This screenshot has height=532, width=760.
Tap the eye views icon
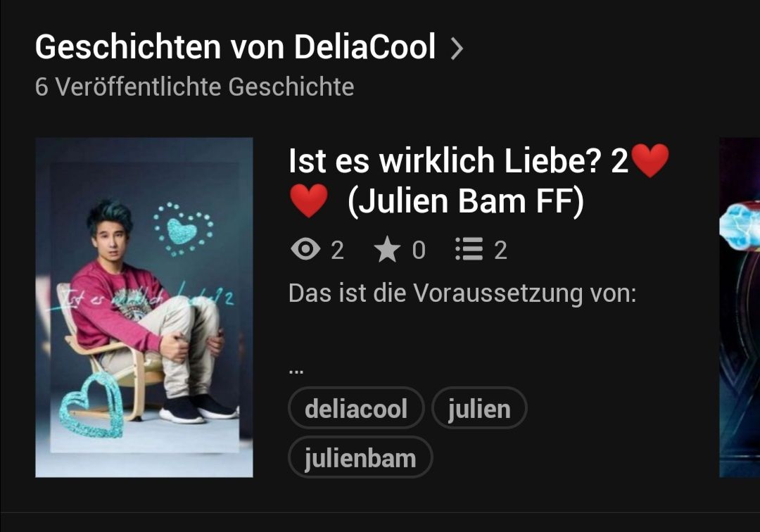305,250
